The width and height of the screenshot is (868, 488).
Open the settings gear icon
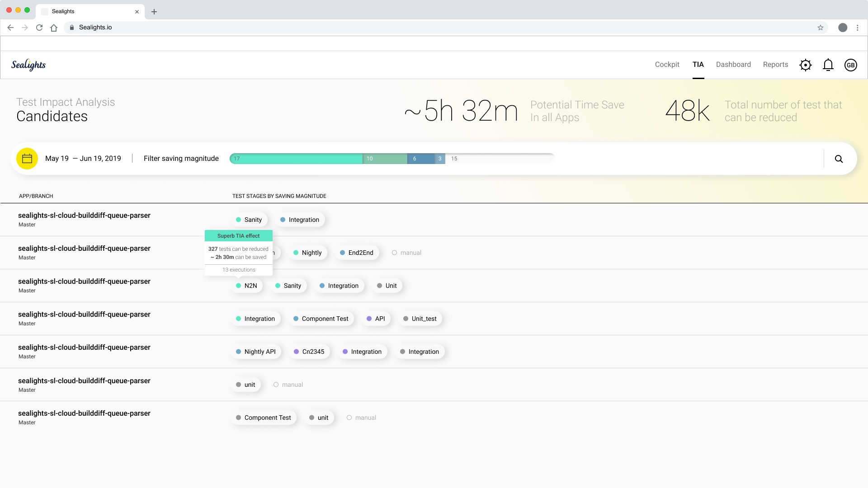(805, 65)
